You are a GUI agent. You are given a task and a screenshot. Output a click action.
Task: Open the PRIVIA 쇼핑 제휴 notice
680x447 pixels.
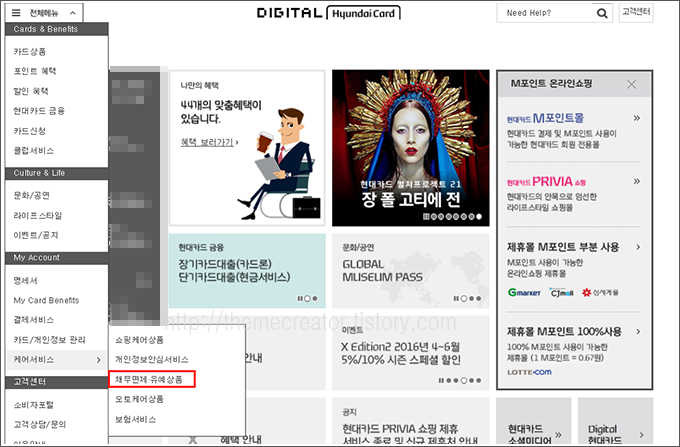point(411,422)
